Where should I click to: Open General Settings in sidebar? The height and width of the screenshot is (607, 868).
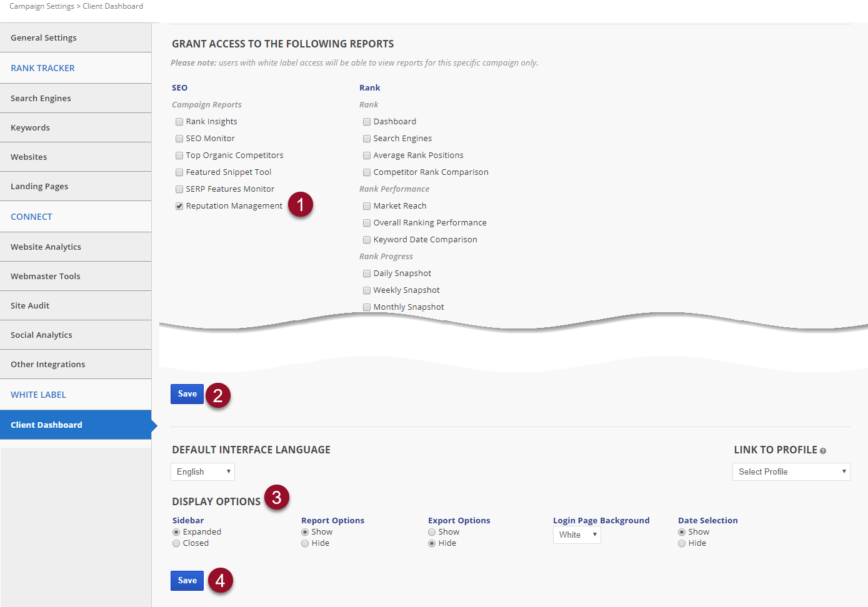[x=44, y=37]
